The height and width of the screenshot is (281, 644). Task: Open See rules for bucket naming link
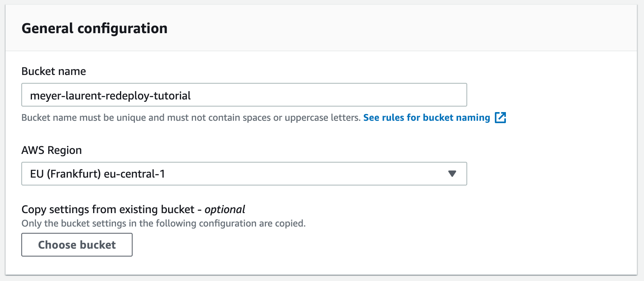pyautogui.click(x=427, y=118)
